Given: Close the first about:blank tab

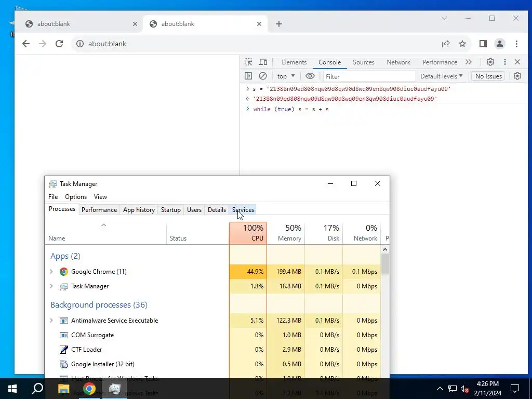Looking at the screenshot, I should click(135, 24).
